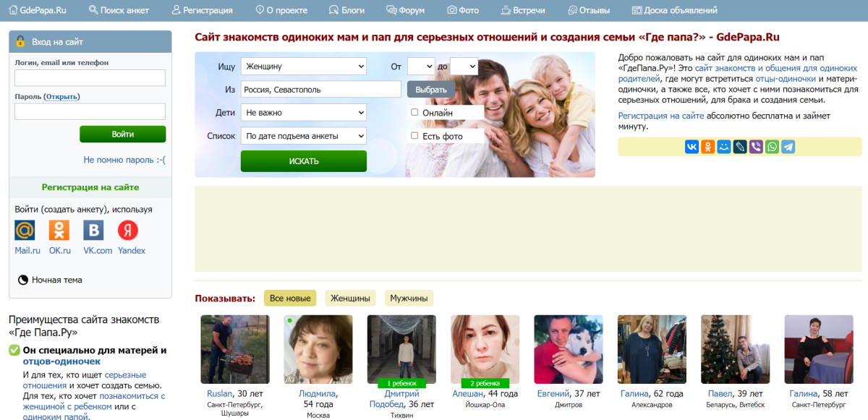Open the Ищу gender dropdown
The image size is (868, 420).
[x=304, y=66]
